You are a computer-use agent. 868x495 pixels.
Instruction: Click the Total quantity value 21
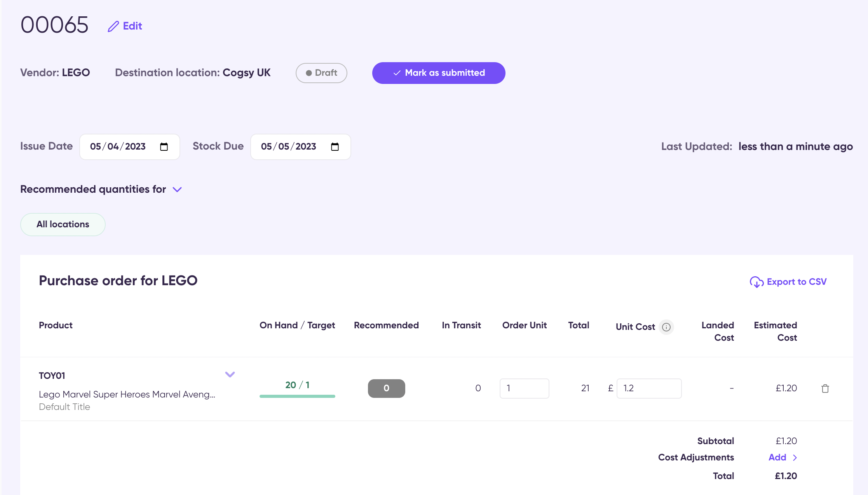coord(585,389)
